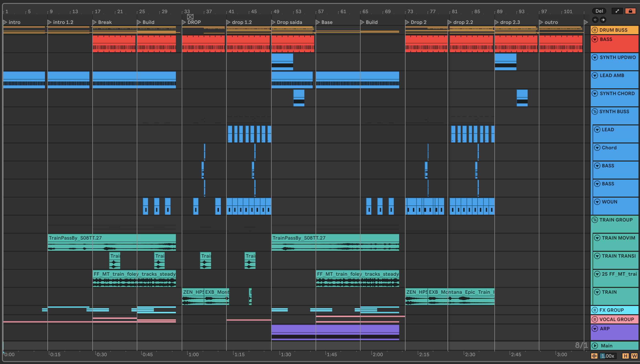Toggle the orange waveform icon beside 1.00x
Screen dimensions: 640x364
[594, 356]
